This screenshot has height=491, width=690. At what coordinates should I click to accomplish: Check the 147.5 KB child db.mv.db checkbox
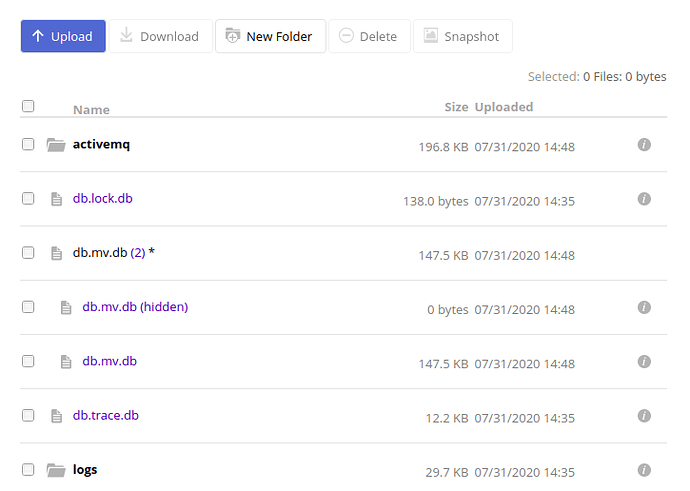click(x=28, y=361)
